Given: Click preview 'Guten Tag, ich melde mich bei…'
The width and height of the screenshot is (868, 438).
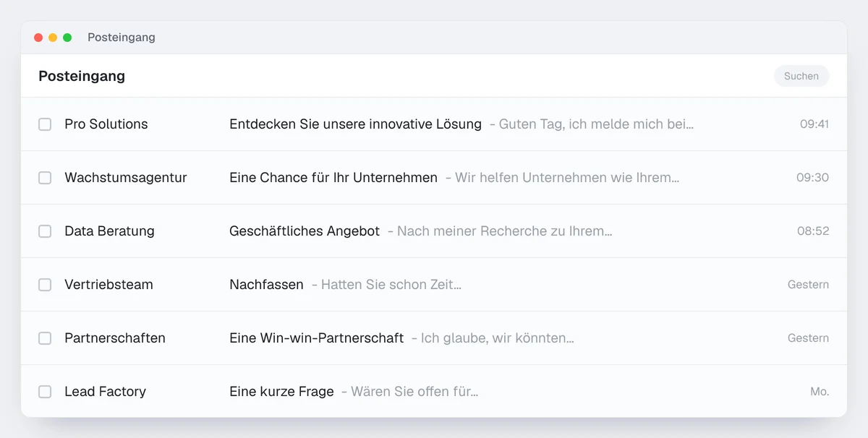Looking at the screenshot, I should click(x=596, y=124).
